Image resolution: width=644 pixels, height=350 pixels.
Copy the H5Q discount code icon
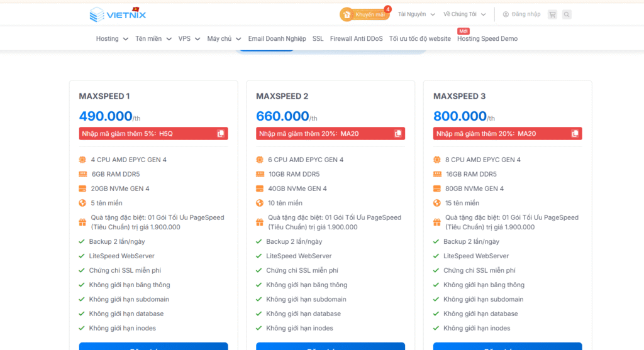[220, 134]
